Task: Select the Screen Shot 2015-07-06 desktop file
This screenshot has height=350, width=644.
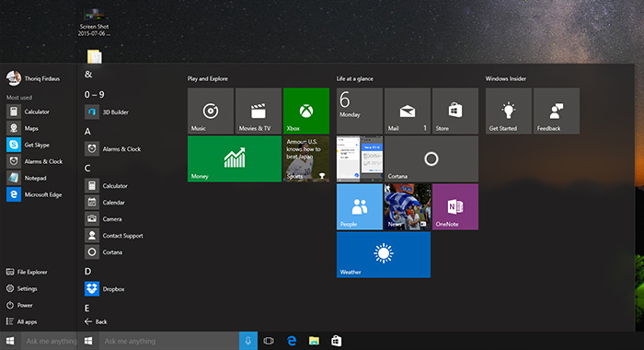Action: [94, 23]
